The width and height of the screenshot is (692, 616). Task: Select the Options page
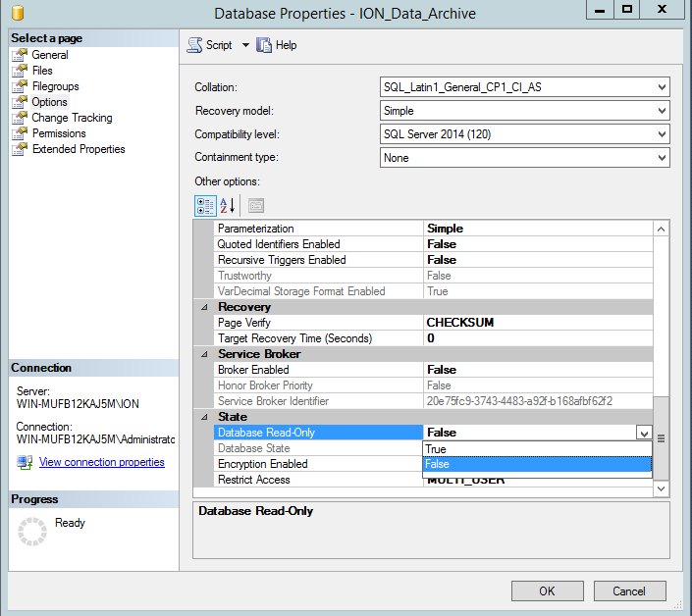(49, 102)
